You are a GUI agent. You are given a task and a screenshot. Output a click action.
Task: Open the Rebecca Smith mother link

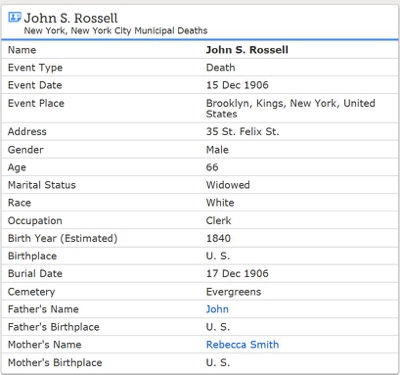[x=242, y=344]
